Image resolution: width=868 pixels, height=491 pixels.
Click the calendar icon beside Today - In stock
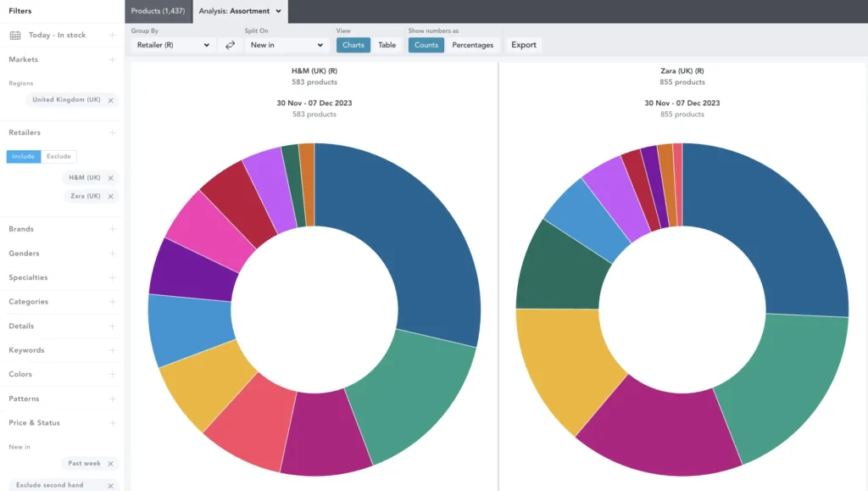pyautogui.click(x=15, y=36)
